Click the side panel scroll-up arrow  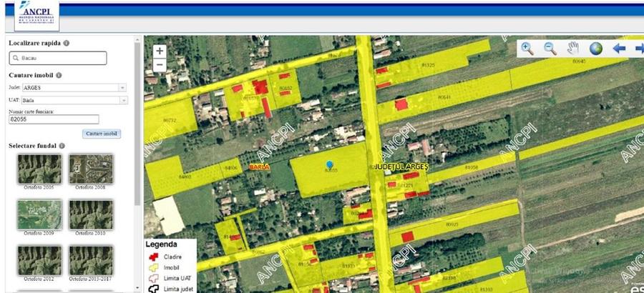click(137, 39)
